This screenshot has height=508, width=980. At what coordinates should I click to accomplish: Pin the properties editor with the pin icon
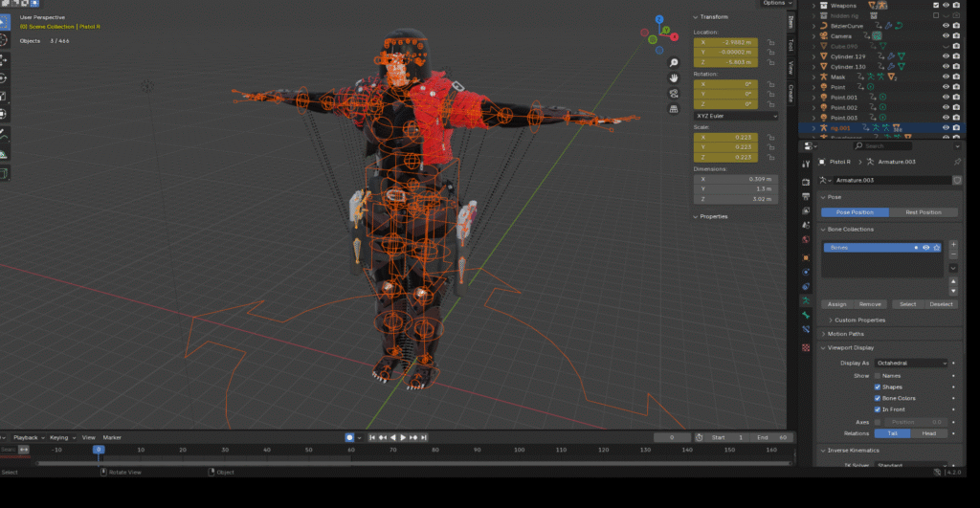coord(957,163)
